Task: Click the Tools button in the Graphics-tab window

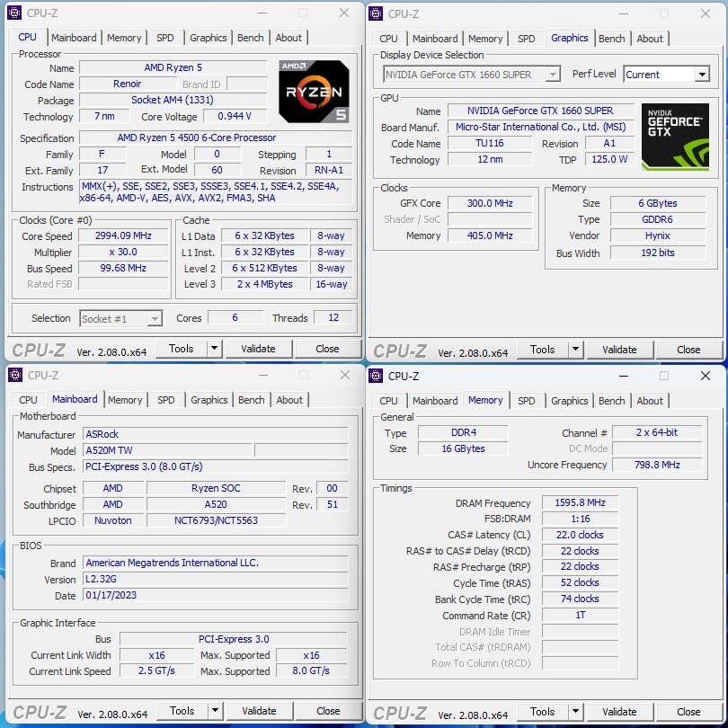Action: tap(542, 349)
